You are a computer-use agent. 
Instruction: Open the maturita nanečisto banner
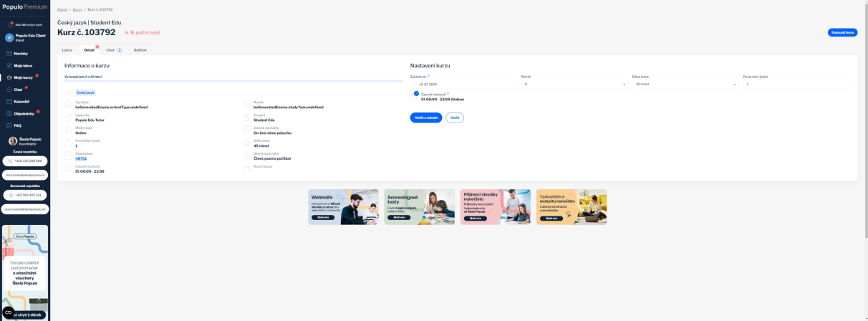(x=572, y=207)
